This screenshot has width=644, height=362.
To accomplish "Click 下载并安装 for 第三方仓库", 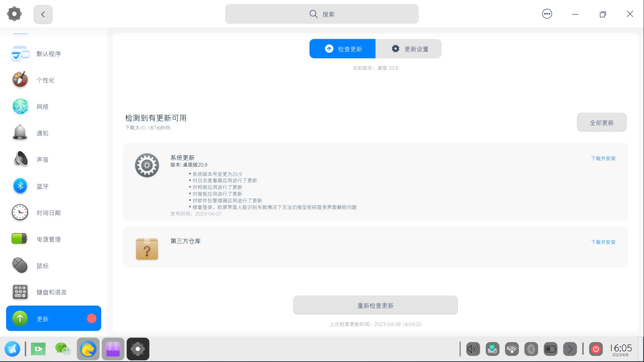I will (603, 242).
